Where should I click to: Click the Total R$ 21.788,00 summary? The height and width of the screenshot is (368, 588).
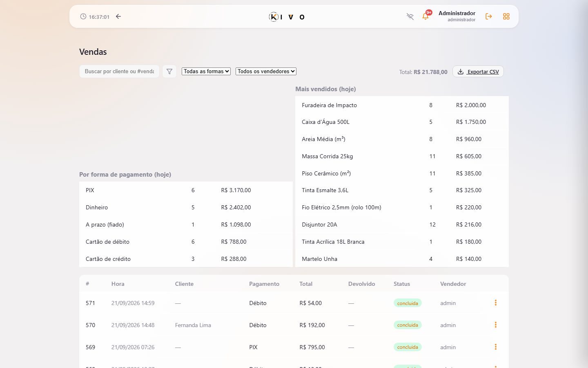423,72
